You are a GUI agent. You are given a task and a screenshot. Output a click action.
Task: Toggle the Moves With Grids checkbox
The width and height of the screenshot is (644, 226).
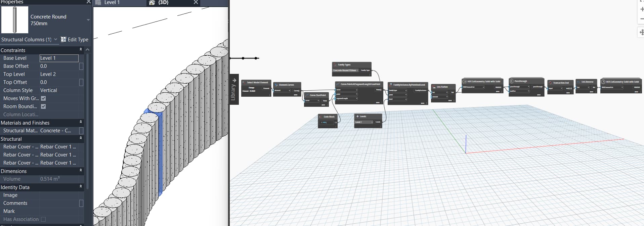coord(43,98)
